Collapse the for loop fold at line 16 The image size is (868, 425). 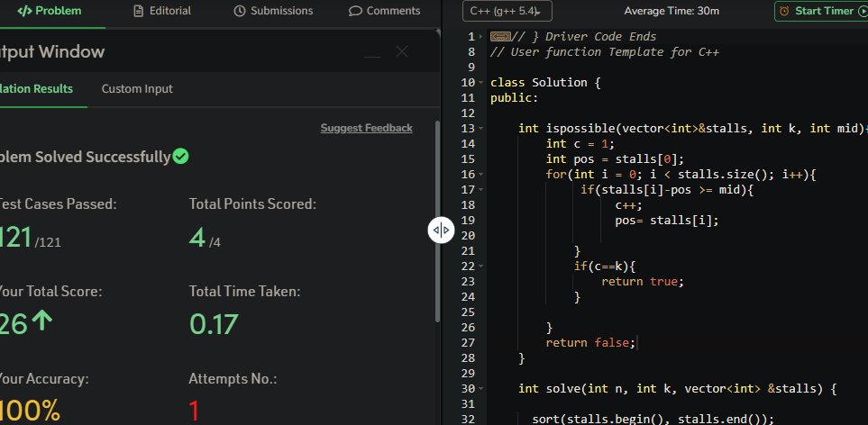pyautogui.click(x=480, y=175)
